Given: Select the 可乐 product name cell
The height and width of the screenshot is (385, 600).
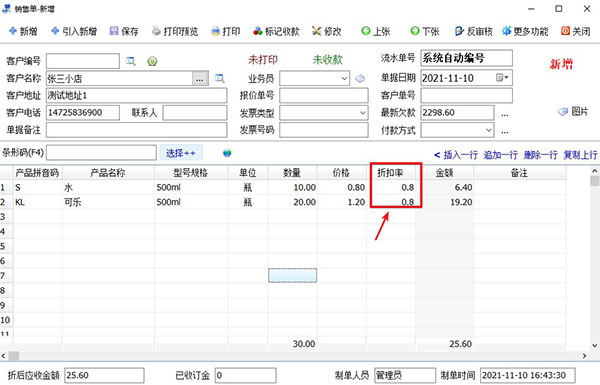Looking at the screenshot, I should click(x=108, y=202).
